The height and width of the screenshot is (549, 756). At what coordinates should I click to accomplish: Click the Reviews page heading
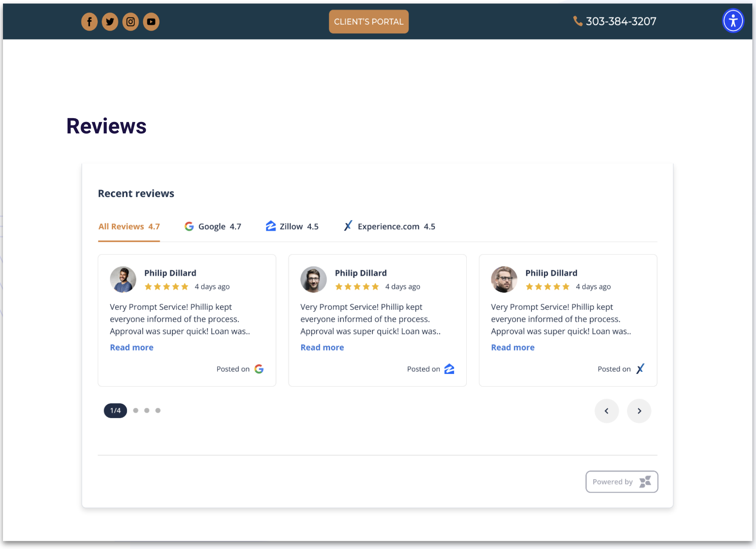pos(106,126)
